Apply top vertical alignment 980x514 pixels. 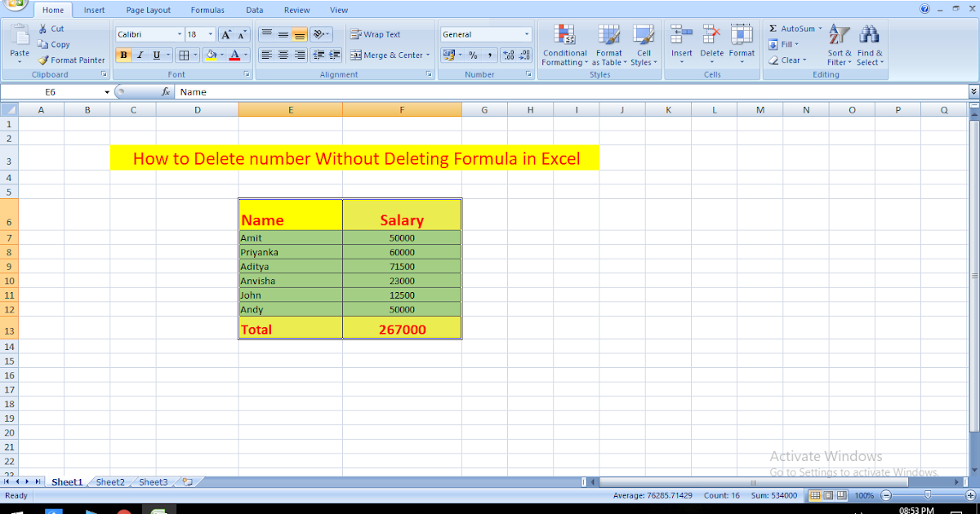click(x=266, y=34)
